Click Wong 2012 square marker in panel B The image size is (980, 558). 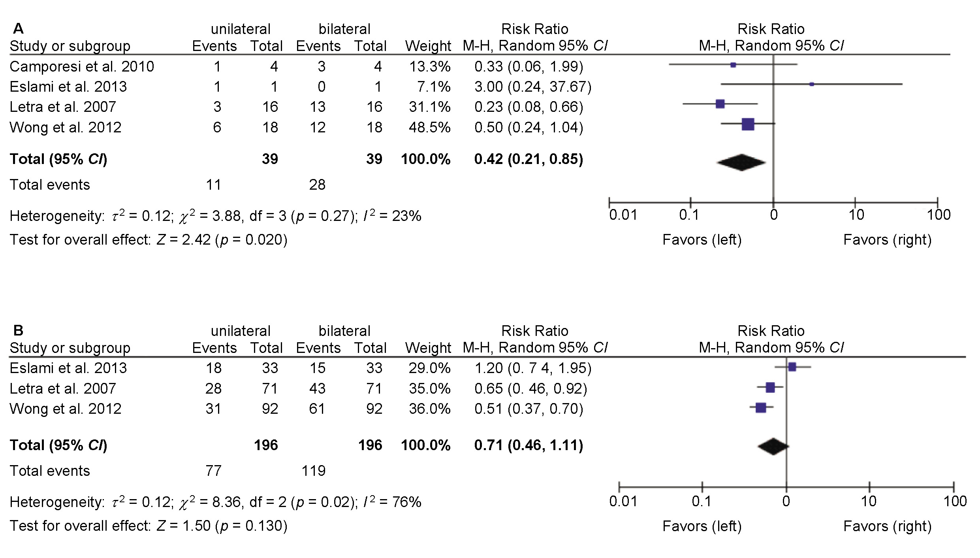761,408
